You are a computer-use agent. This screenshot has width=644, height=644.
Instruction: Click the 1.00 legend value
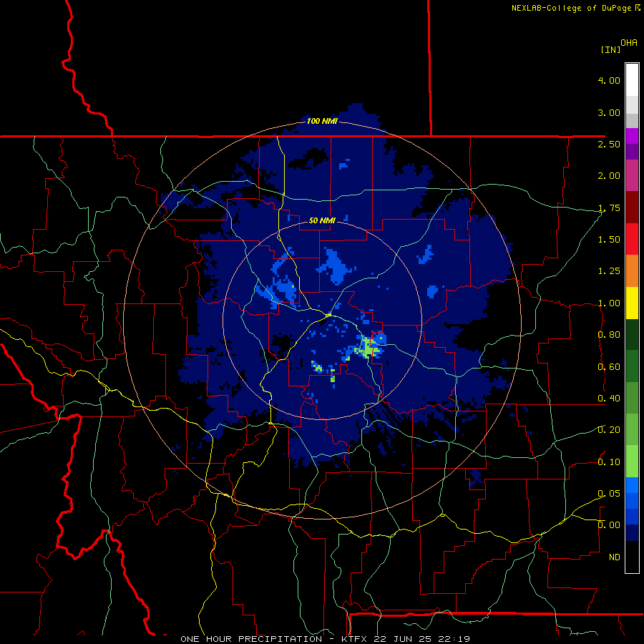point(609,303)
